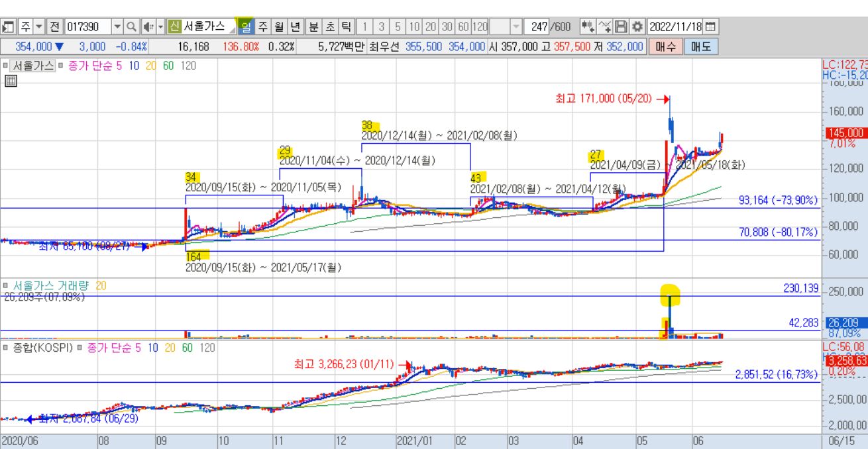Click the current price tag 145,000
Viewport: 868px width, 449px height.
(845, 133)
